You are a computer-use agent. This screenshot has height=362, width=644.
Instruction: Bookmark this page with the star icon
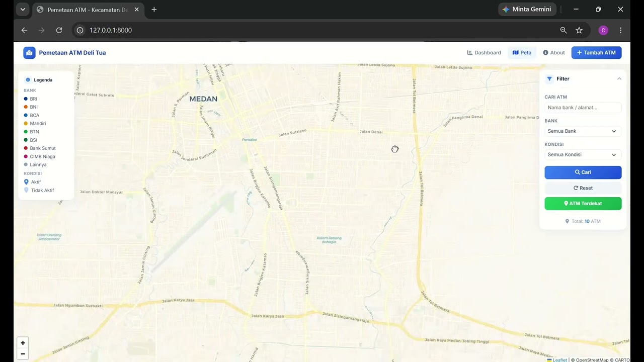click(x=579, y=30)
